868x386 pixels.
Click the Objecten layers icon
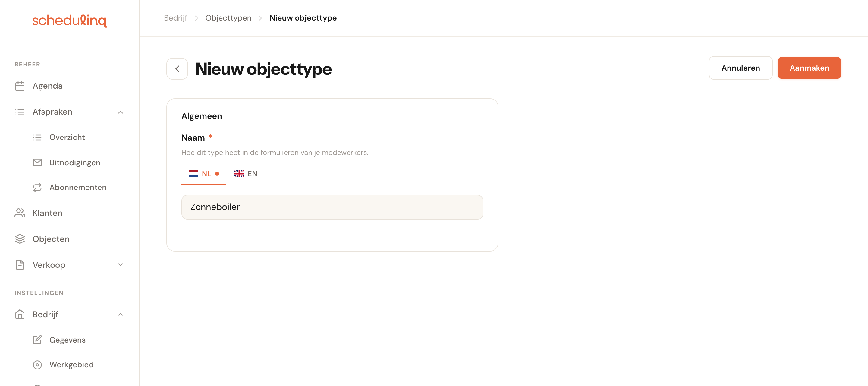click(20, 239)
